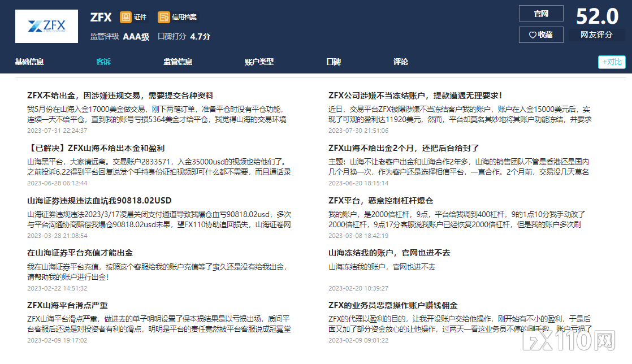Click excerpt starting '山海黑平台，大家请远离'
This screenshot has width=632, height=364.
(159, 167)
